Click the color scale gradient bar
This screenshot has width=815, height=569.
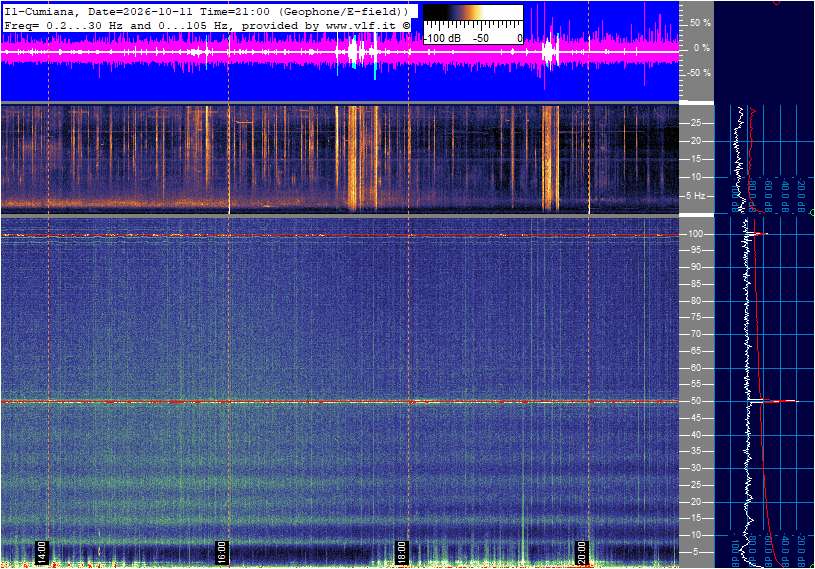click(x=472, y=12)
